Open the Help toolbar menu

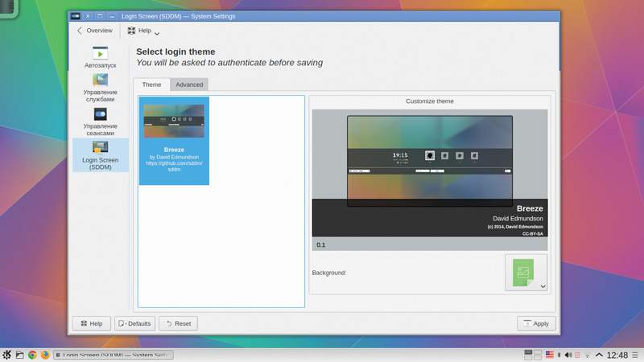143,31
